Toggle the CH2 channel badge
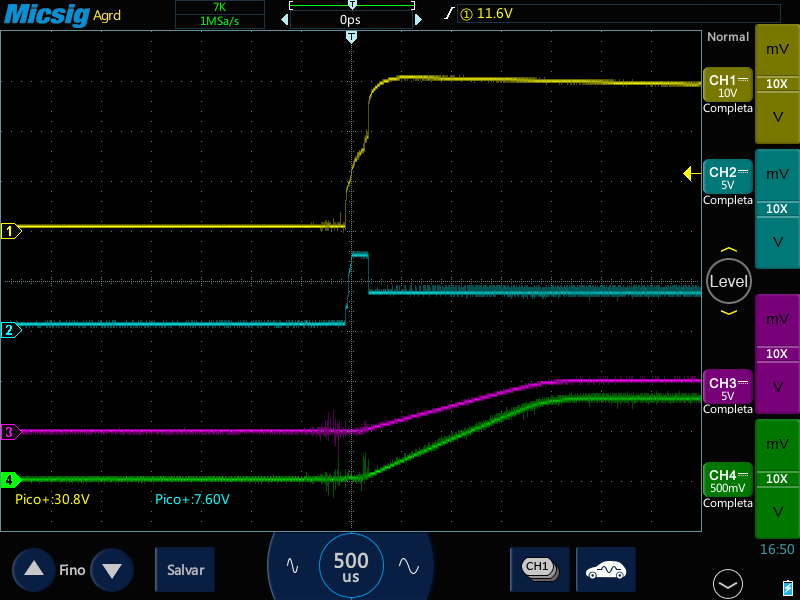This screenshot has height=600, width=800. [x=728, y=177]
